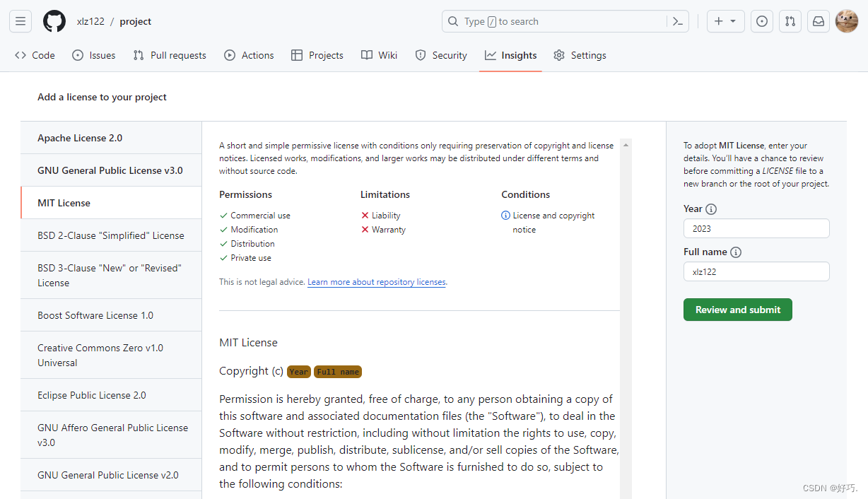
Task: Select the Insights tab
Action: tap(510, 55)
